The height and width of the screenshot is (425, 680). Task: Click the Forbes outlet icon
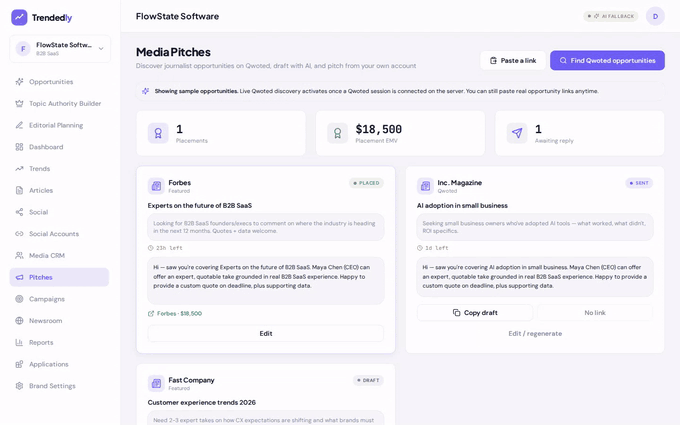156,186
